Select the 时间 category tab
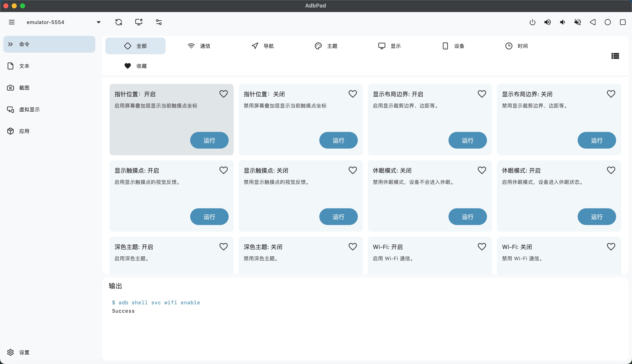Screen dimensions: 632x364 [x=517, y=46]
